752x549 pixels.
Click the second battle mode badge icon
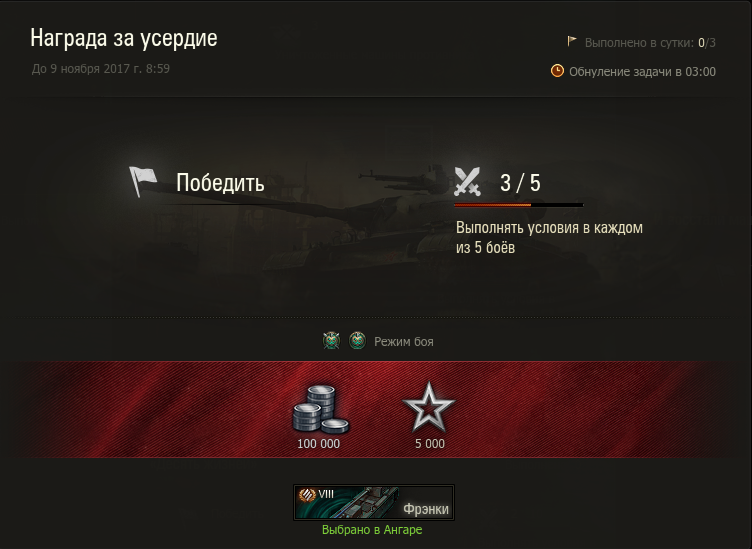357,341
